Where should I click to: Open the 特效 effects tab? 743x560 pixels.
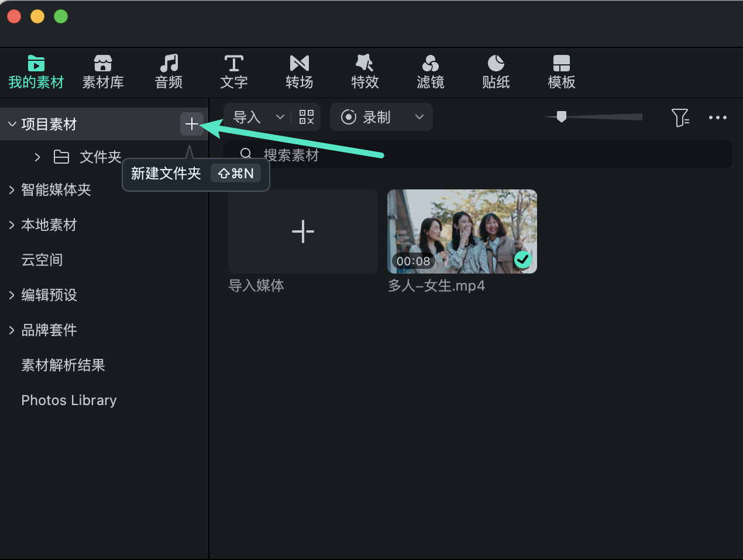click(x=365, y=72)
